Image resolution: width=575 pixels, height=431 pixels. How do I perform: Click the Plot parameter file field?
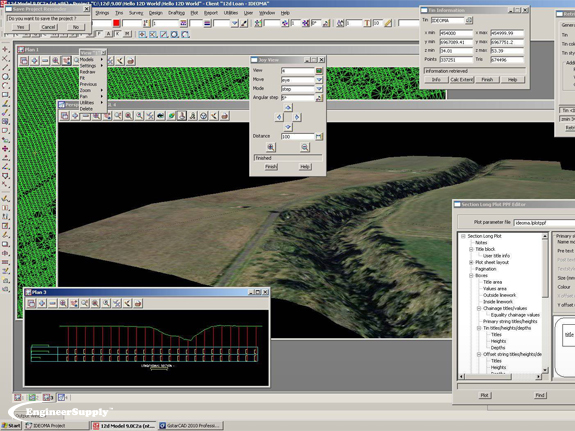[x=544, y=223]
